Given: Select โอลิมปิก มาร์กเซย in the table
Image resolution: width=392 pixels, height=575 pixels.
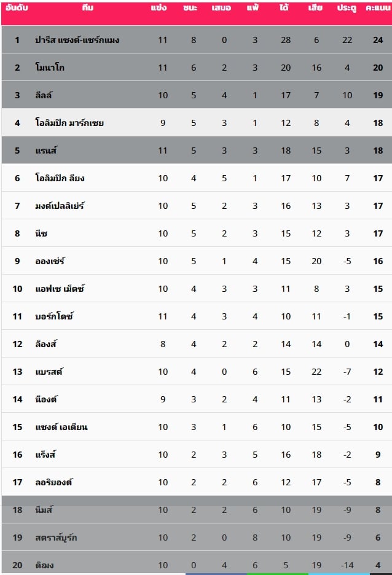Looking at the screenshot, I should [x=69, y=123].
